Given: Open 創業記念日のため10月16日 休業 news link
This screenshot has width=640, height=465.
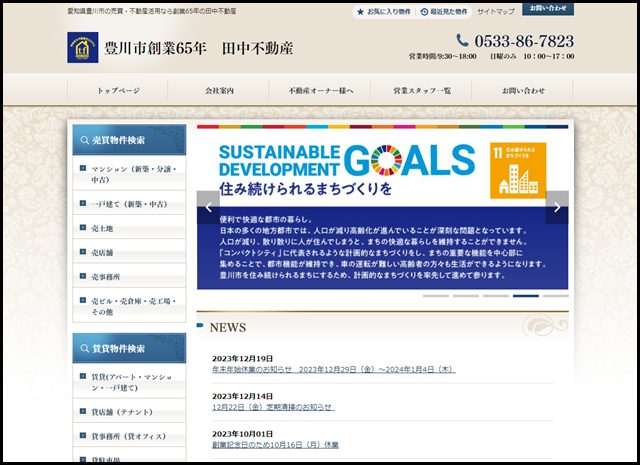Looking at the screenshot, I should coord(275,445).
